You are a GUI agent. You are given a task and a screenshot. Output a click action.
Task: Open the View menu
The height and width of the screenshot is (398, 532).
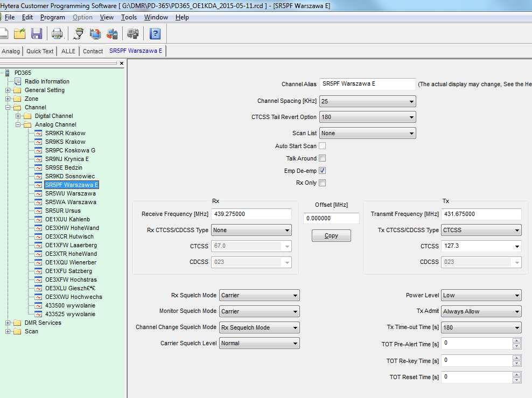107,17
